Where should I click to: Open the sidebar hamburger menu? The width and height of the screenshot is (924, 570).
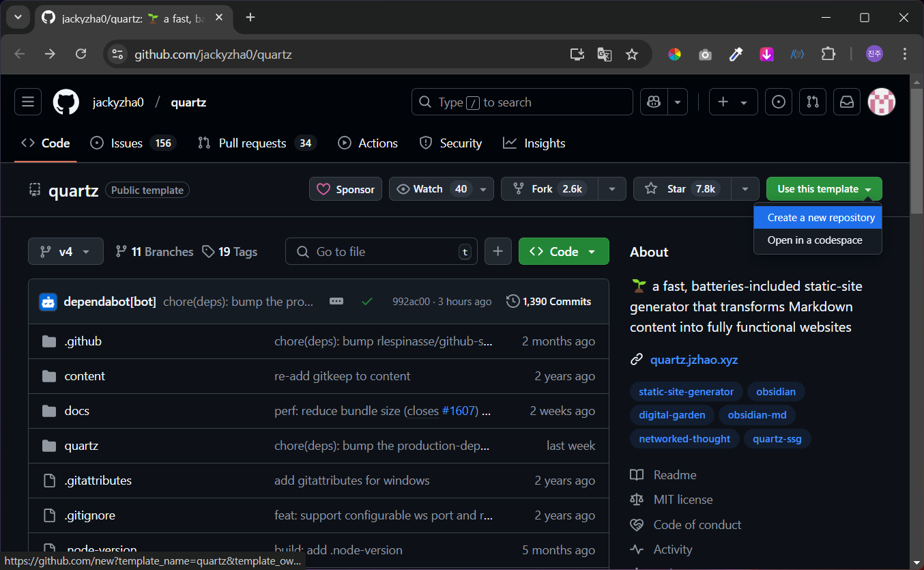click(x=27, y=102)
